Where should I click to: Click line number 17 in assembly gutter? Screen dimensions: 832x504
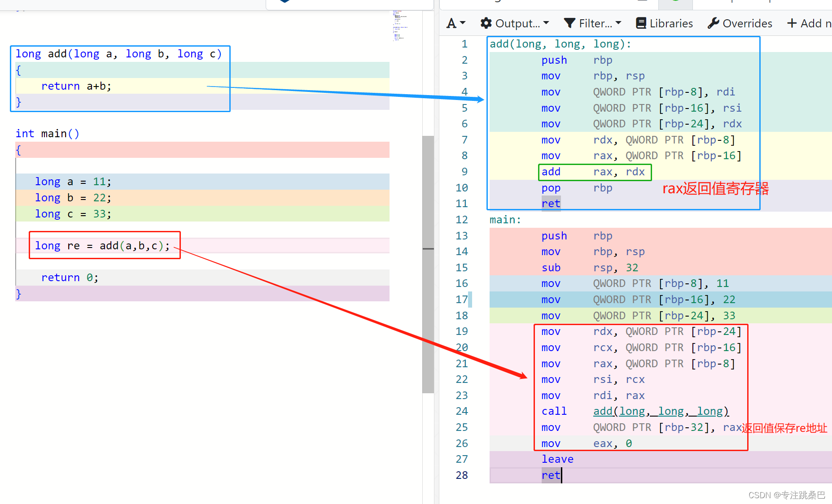(462, 300)
